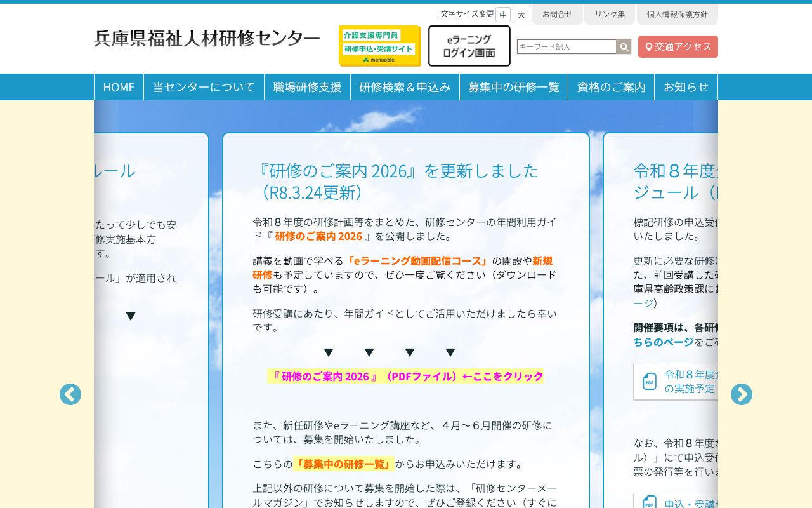Select the HOME menu item
The width and height of the screenshot is (812, 508).
point(119,87)
